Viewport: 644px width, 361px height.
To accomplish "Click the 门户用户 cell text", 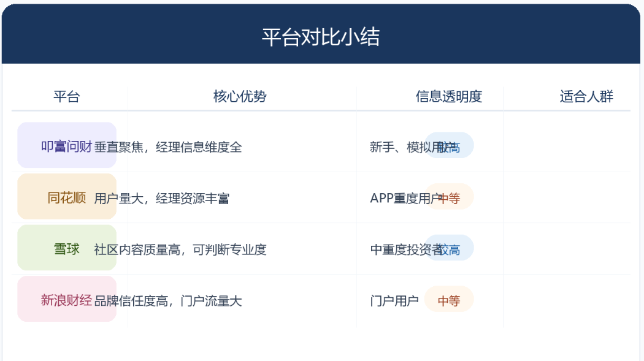I will click(394, 301).
